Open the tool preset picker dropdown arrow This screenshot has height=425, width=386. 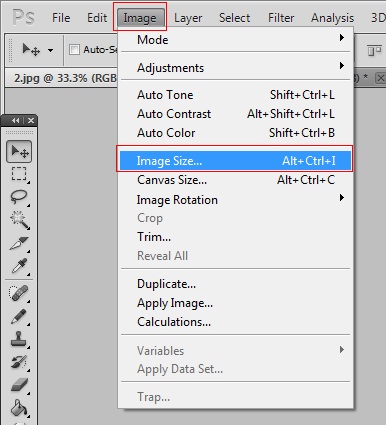[50, 50]
